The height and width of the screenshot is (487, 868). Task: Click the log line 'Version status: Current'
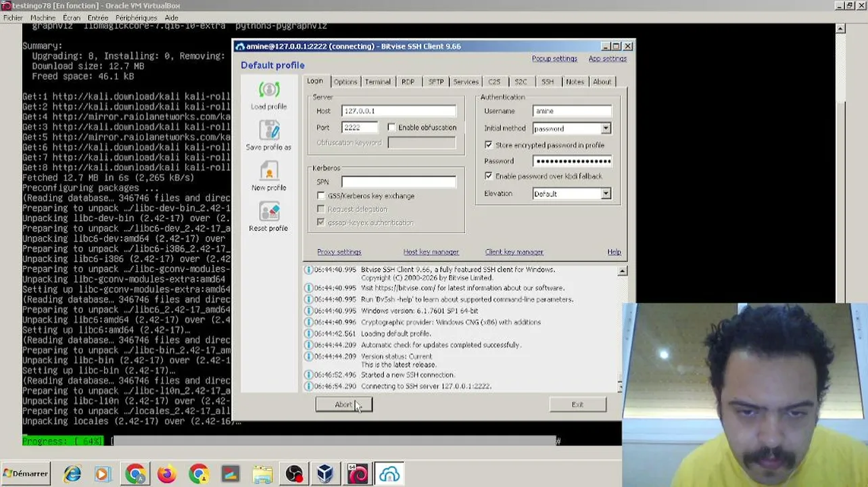pos(396,356)
